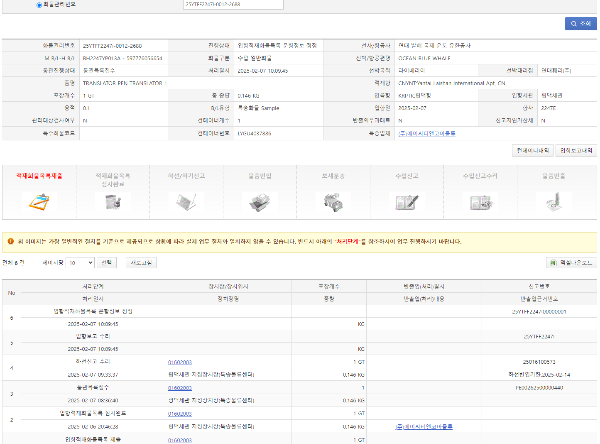Click declaration number 25016100572 in row 4
Viewport: 600px width, 444px height.
539,362
